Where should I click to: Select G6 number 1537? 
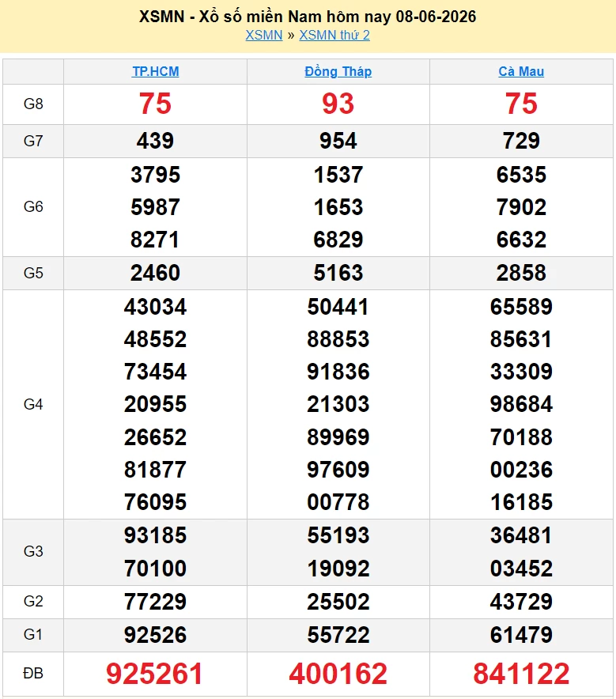tap(338, 174)
